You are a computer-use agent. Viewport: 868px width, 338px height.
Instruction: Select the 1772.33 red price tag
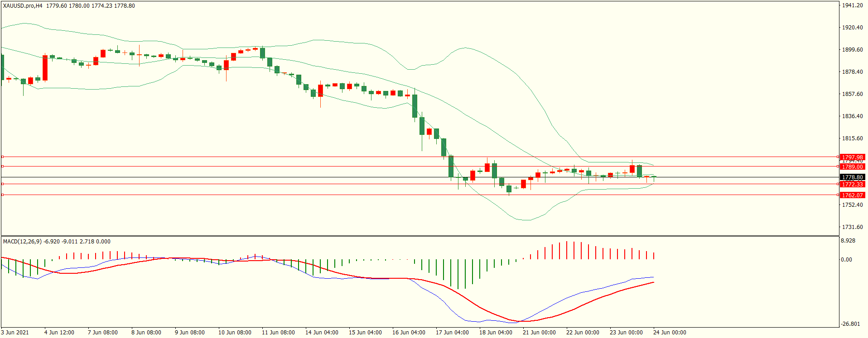click(852, 185)
